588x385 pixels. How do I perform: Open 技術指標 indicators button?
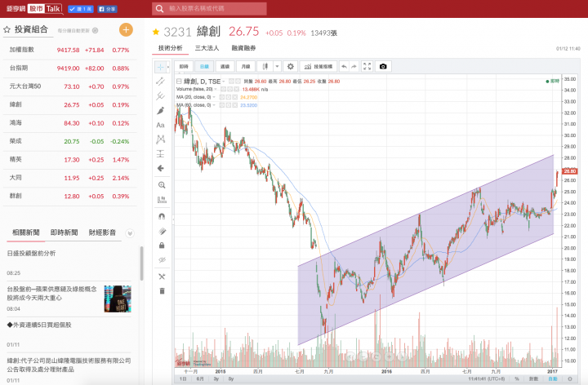click(318, 67)
